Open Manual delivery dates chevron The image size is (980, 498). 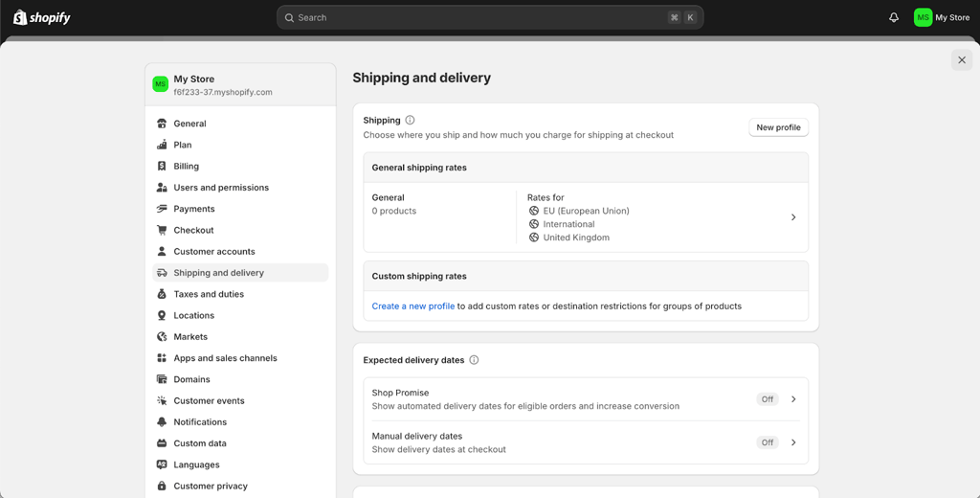pos(793,442)
